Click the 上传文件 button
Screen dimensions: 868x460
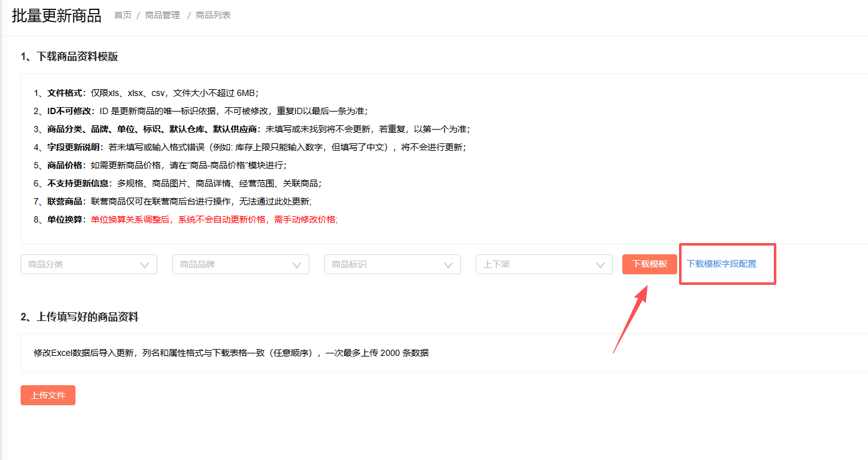tap(48, 395)
